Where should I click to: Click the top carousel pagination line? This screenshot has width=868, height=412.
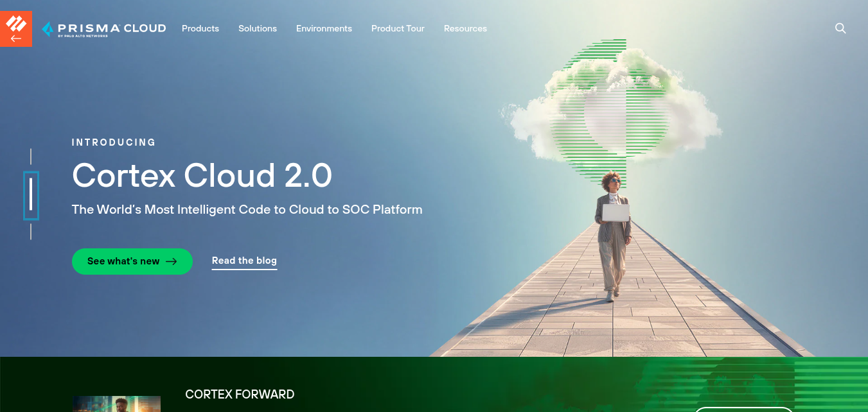31,156
